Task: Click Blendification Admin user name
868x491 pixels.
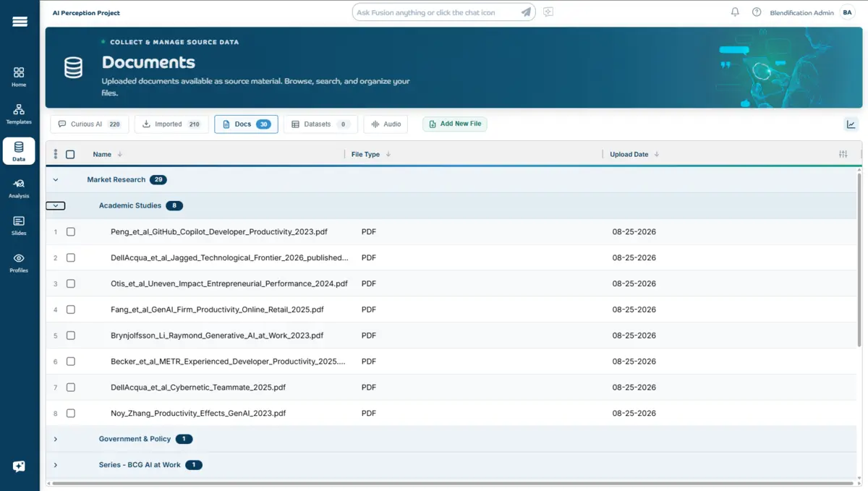Action: tap(801, 13)
